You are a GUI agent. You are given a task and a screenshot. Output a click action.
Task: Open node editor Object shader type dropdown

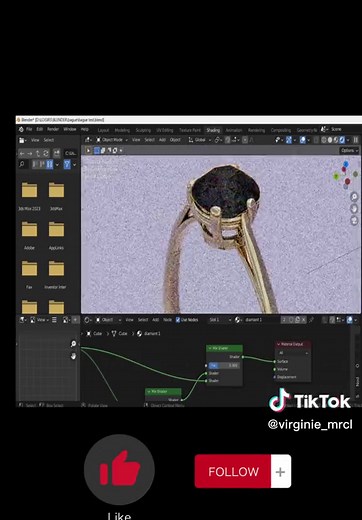tap(107, 320)
